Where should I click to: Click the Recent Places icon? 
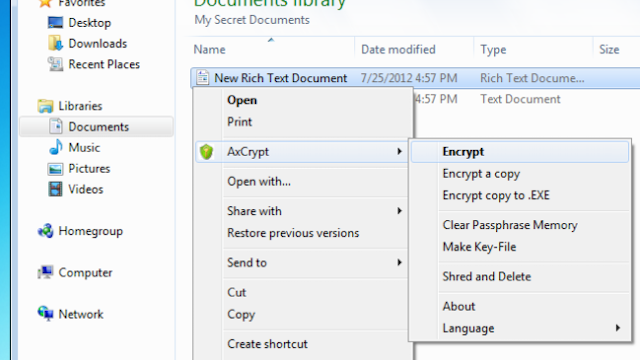coord(55,64)
